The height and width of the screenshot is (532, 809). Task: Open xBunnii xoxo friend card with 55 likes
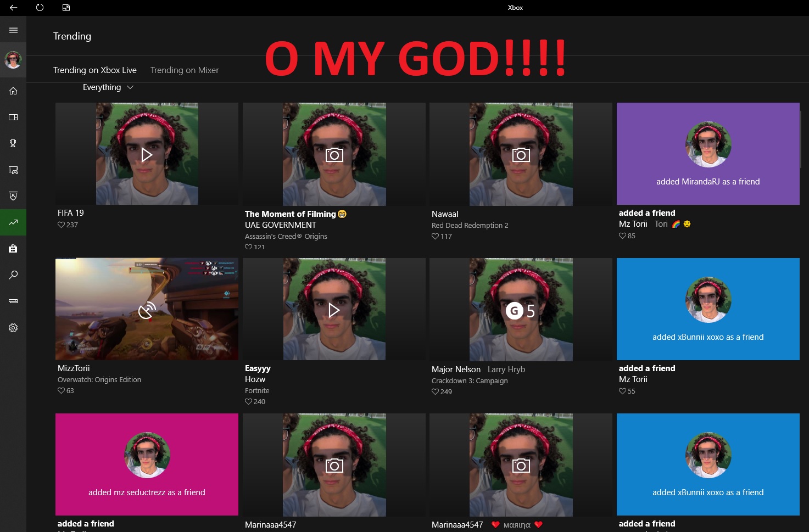708,309
